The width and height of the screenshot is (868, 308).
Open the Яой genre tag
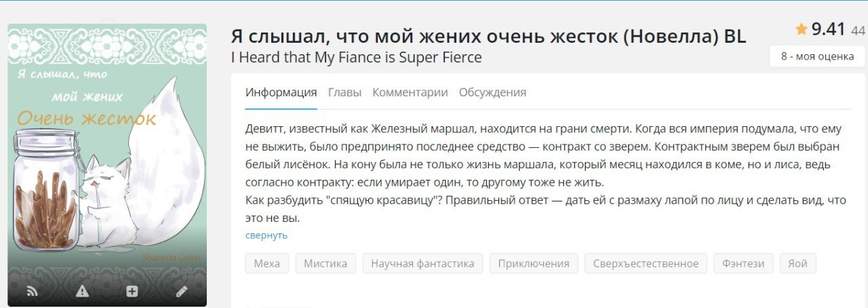click(x=798, y=263)
